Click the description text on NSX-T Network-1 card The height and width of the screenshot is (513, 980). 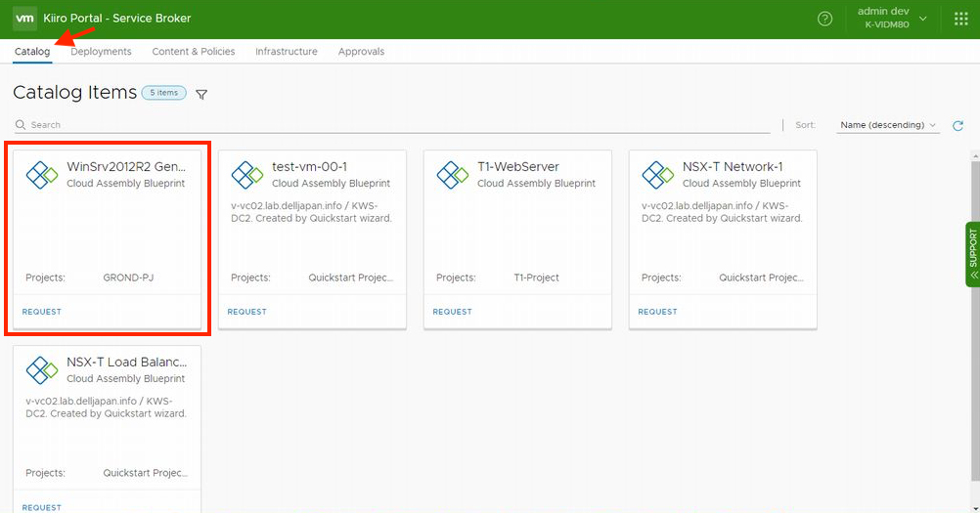coord(722,212)
